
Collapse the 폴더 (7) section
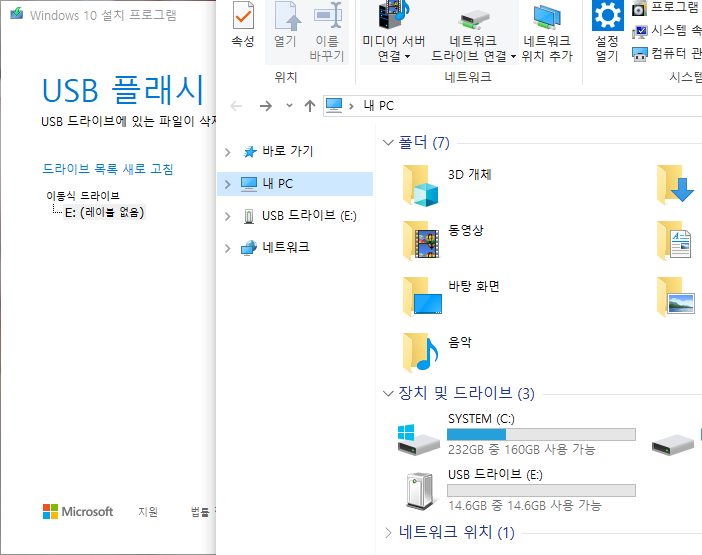[x=388, y=143]
